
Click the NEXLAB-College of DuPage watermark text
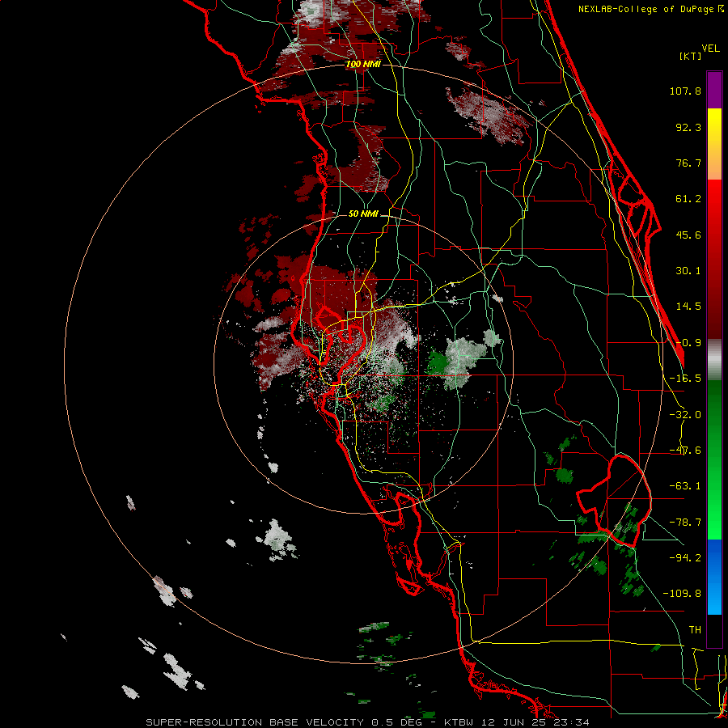coord(650,9)
